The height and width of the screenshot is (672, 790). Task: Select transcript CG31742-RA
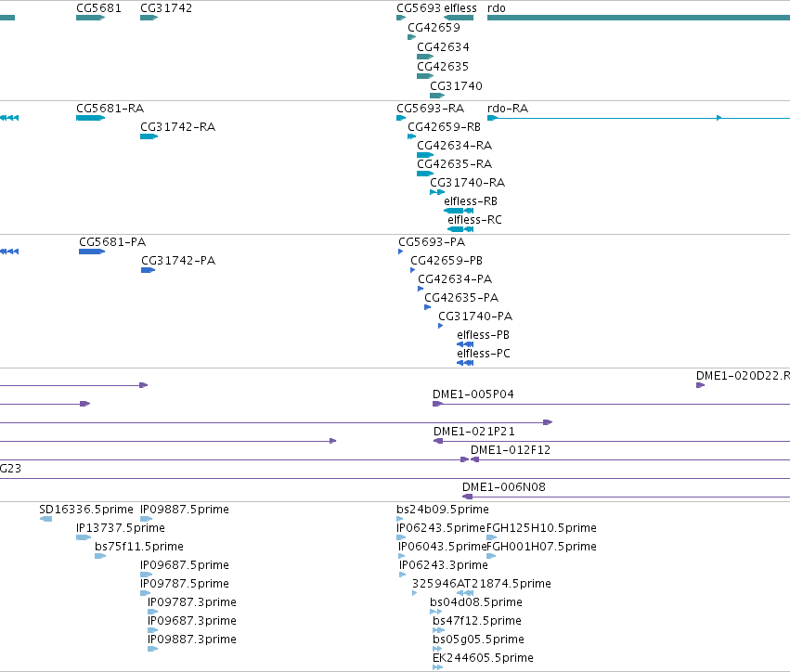178,127
